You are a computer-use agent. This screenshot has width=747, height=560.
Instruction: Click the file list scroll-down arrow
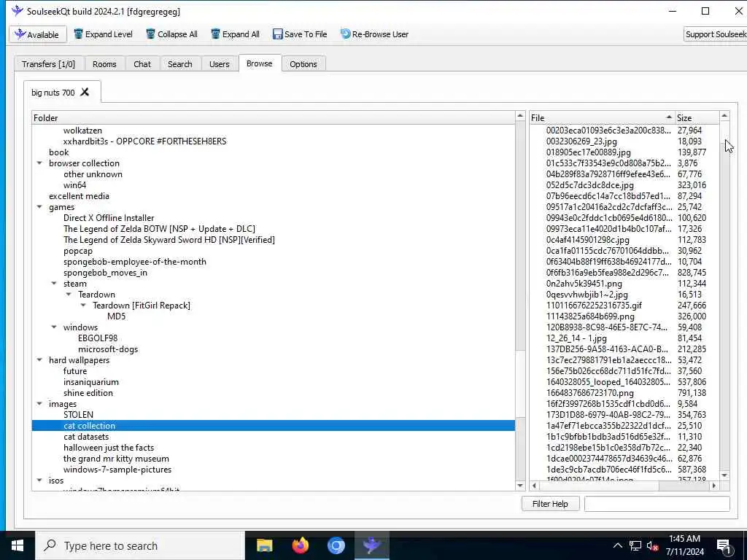pyautogui.click(x=724, y=475)
